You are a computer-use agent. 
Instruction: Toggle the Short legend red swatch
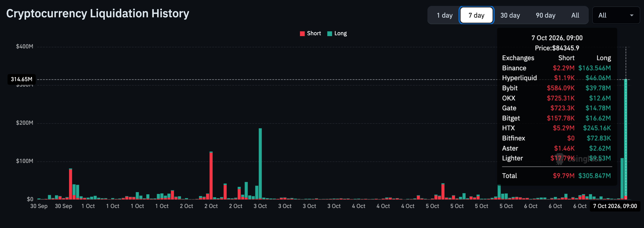click(302, 33)
